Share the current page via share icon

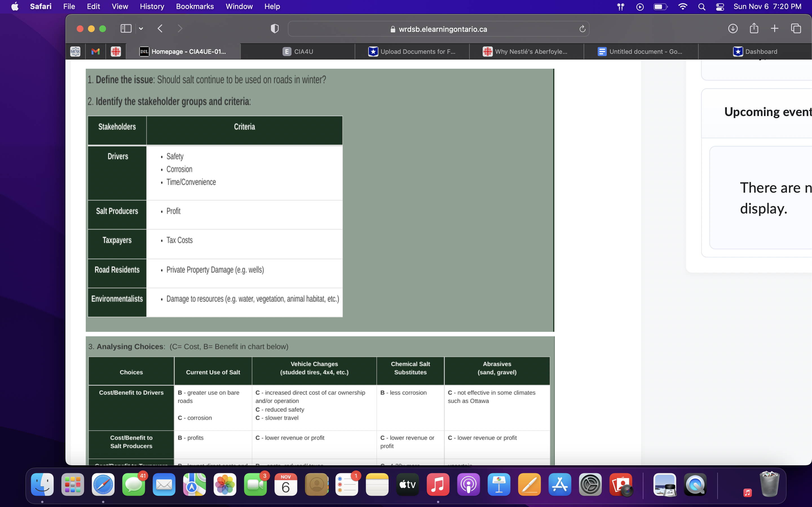pyautogui.click(x=754, y=28)
